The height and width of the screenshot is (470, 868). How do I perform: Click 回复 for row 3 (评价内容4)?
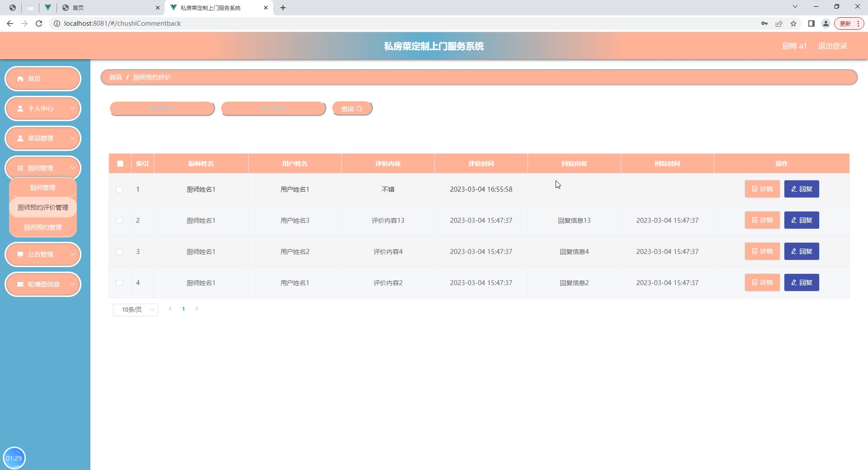pos(802,251)
